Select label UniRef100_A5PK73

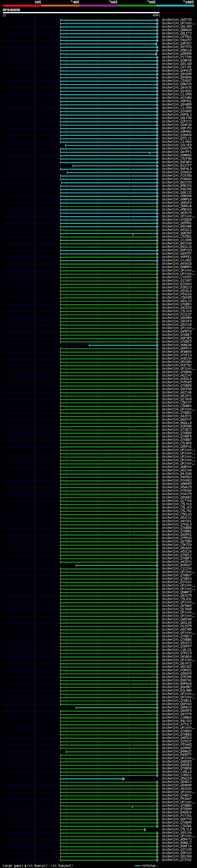pyautogui.click(x=176, y=840)
